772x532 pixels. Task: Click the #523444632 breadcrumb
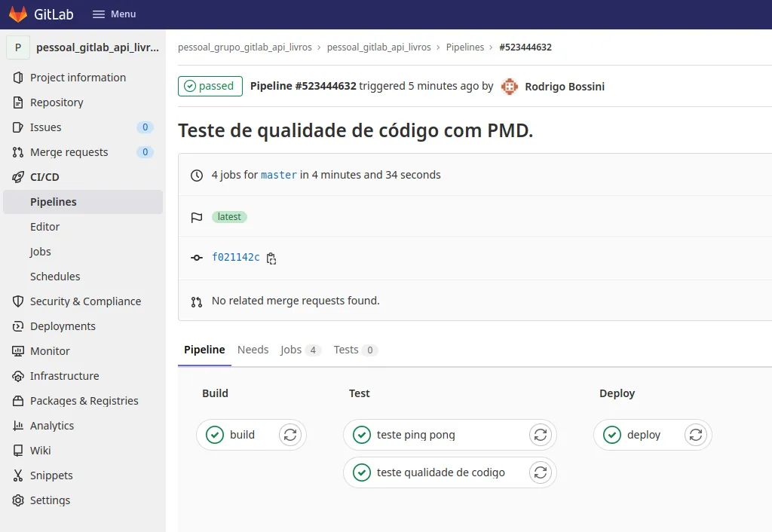pos(525,47)
